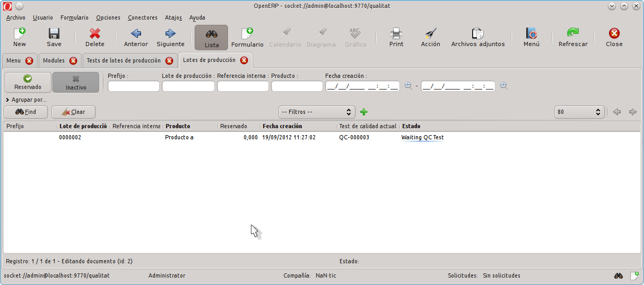This screenshot has width=644, height=285.
Task: Toggle the Reservado filter
Action: (28, 82)
